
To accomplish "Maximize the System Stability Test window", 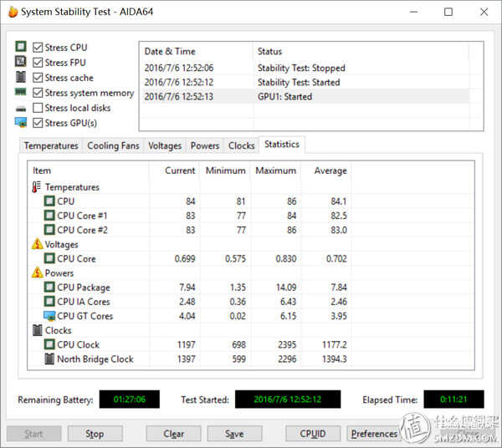I will (448, 13).
